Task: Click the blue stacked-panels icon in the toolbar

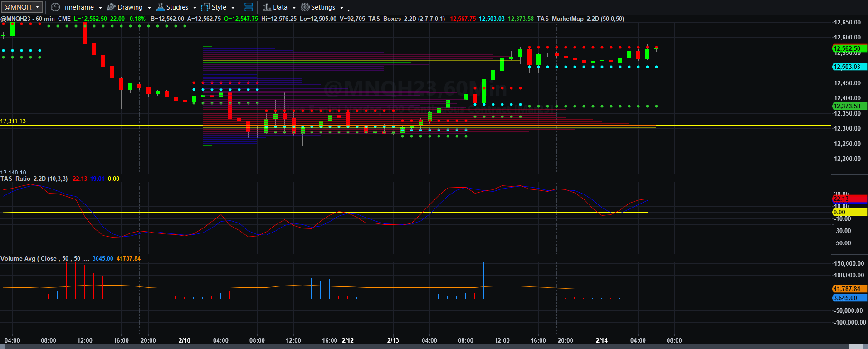Action: point(248,7)
